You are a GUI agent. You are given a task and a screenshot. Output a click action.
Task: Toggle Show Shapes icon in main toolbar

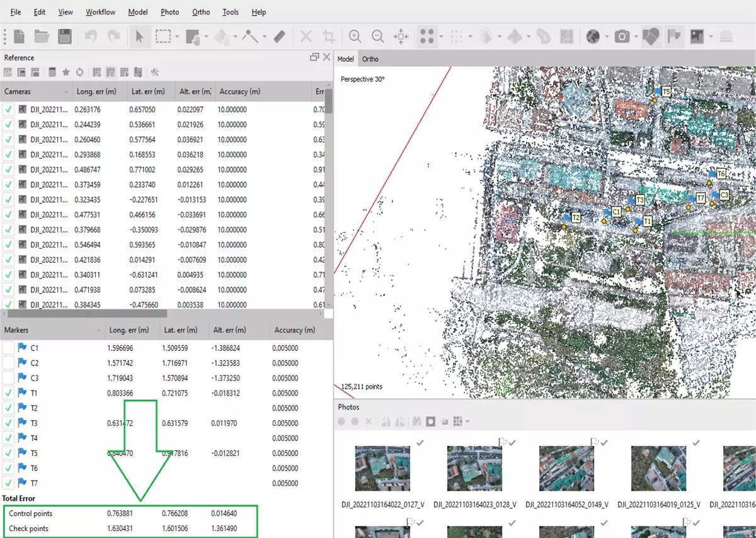click(651, 37)
